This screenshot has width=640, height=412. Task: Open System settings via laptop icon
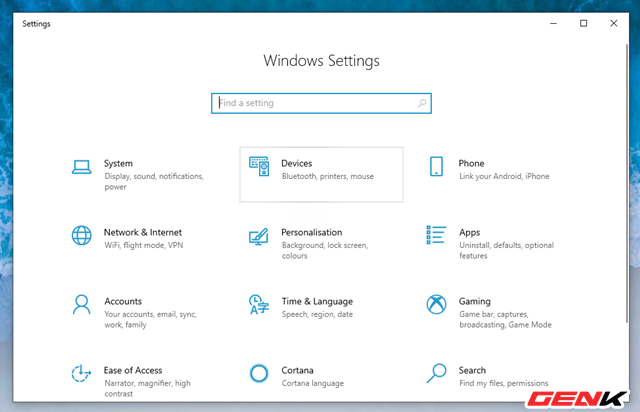(82, 167)
